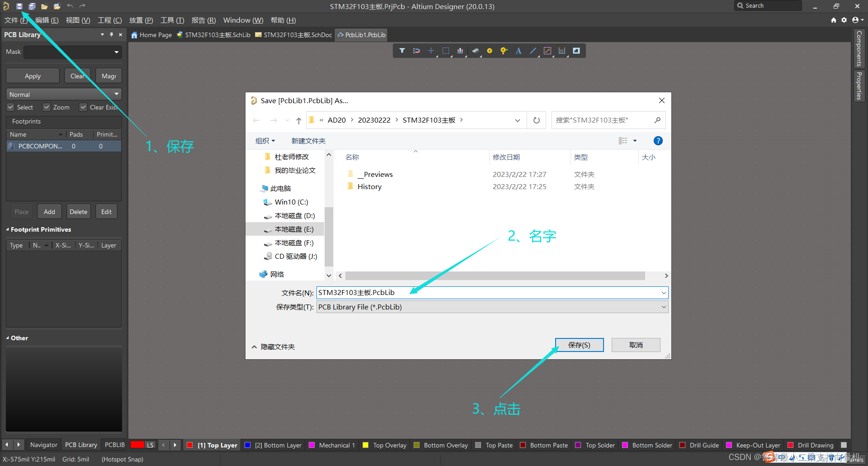Image resolution: width=868 pixels, height=466 pixels.
Task: Open the 文件 (F) menu
Action: click(16, 20)
